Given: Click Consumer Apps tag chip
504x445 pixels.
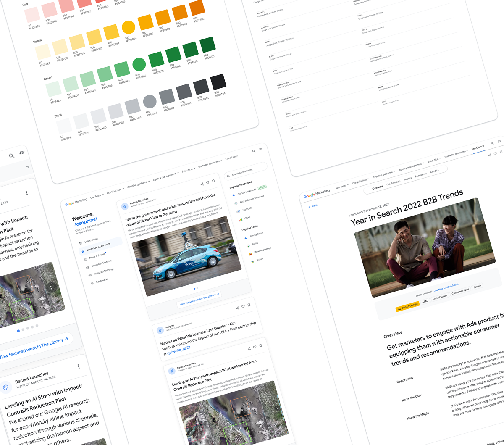Looking at the screenshot, I should point(460,291).
